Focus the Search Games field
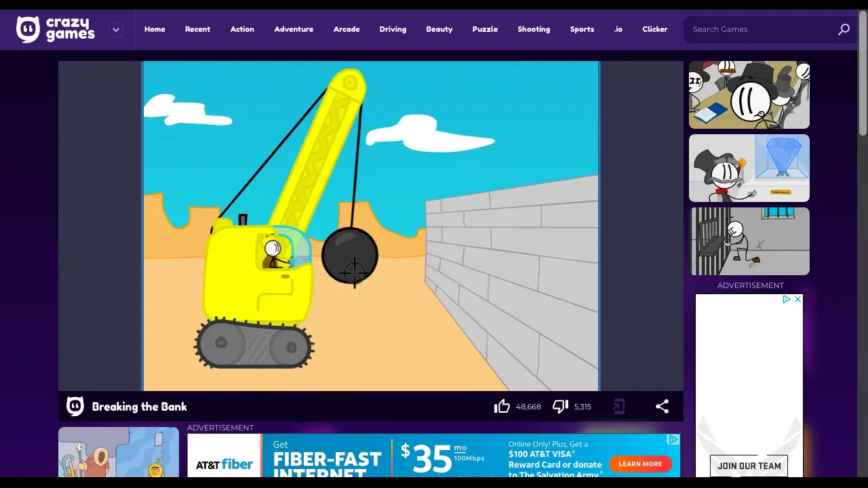This screenshot has width=868, height=488. (761, 29)
